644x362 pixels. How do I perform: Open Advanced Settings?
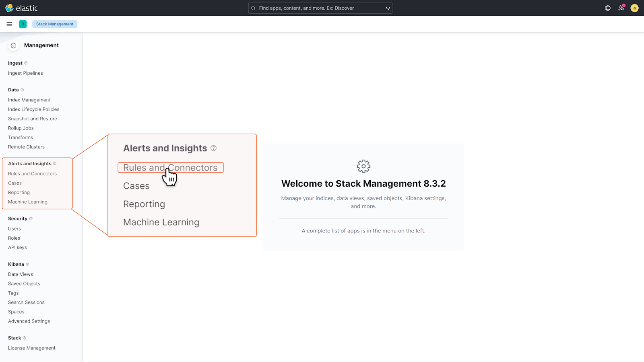point(29,321)
